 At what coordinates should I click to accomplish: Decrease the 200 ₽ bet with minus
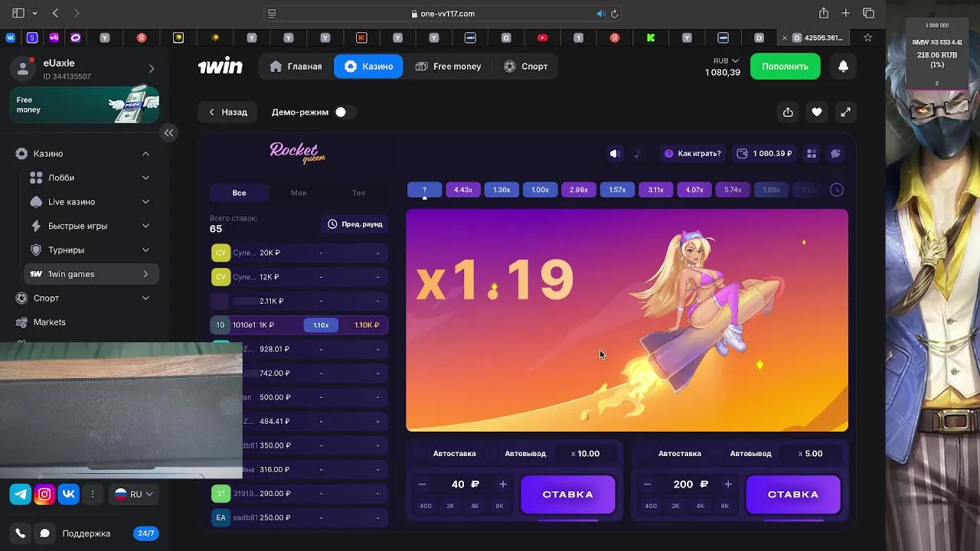(x=648, y=484)
